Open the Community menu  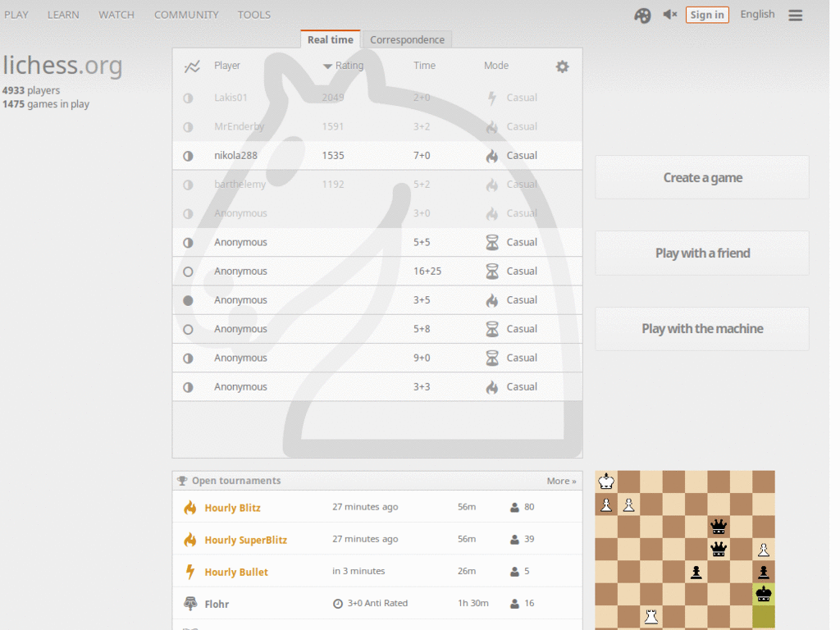point(186,14)
